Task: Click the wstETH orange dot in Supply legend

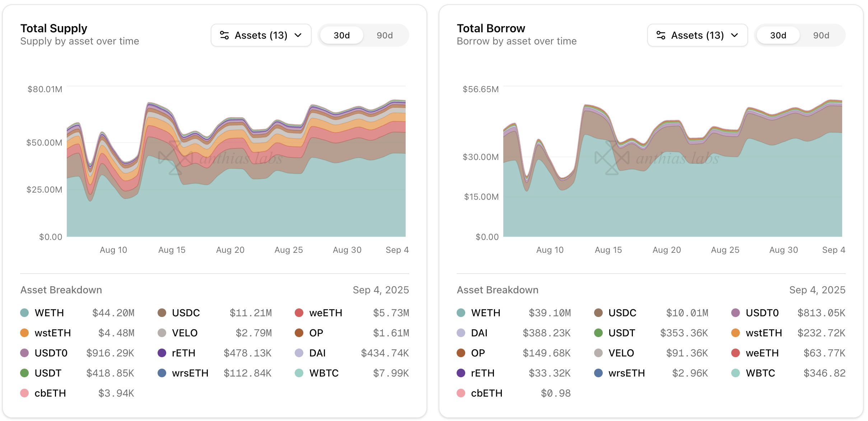Action: [24, 333]
